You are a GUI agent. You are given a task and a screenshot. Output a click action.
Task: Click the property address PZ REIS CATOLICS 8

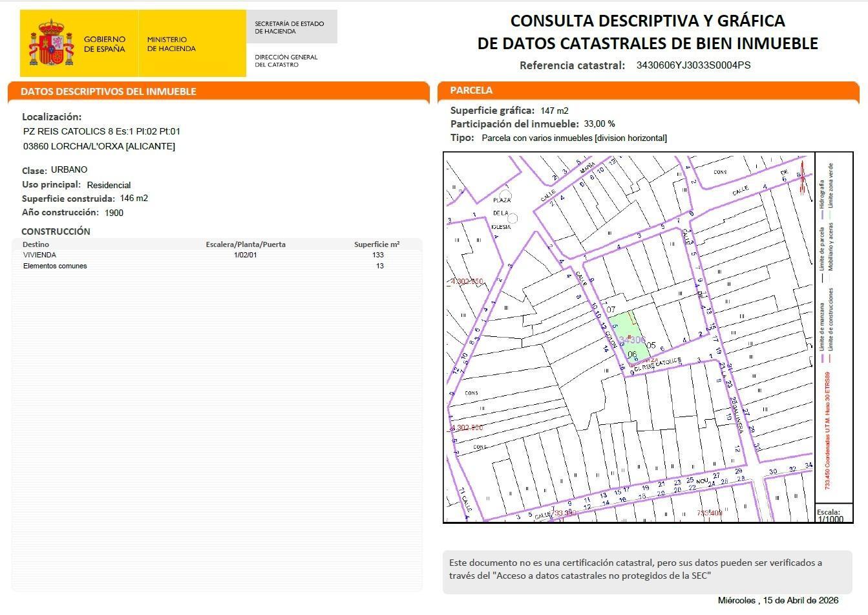tap(101, 131)
